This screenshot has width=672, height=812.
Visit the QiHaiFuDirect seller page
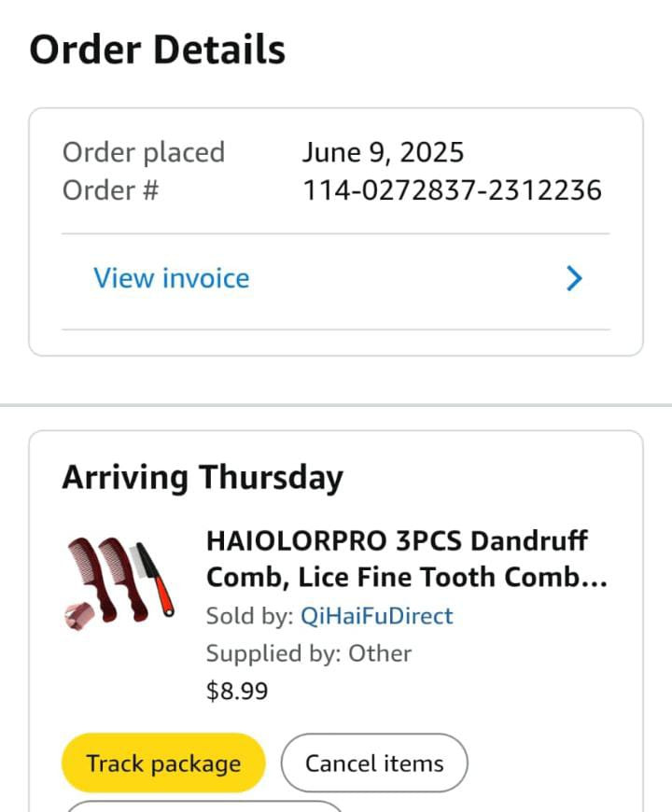point(377,616)
